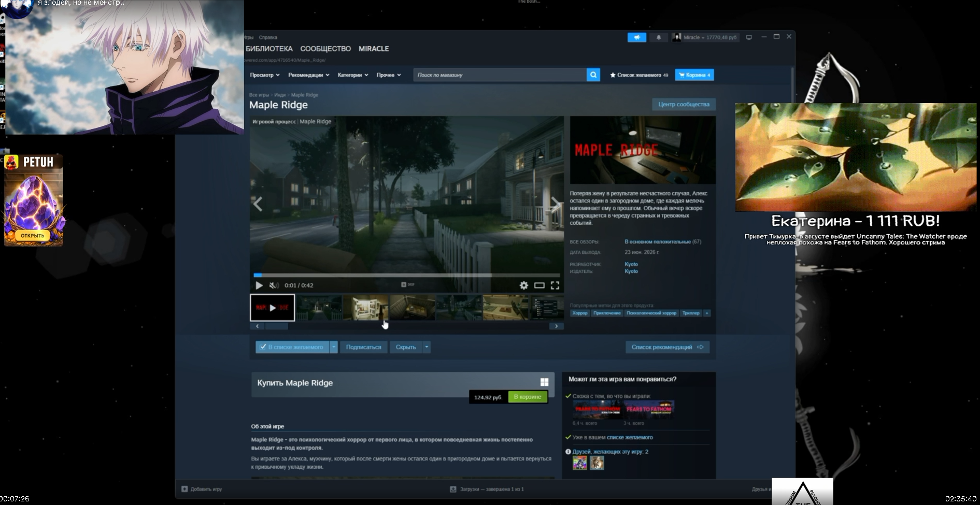Click Добавить игру plus icon

click(184, 489)
